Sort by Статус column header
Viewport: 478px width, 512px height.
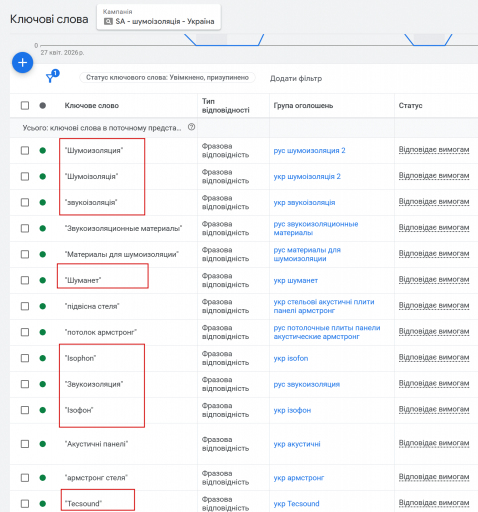(x=410, y=106)
